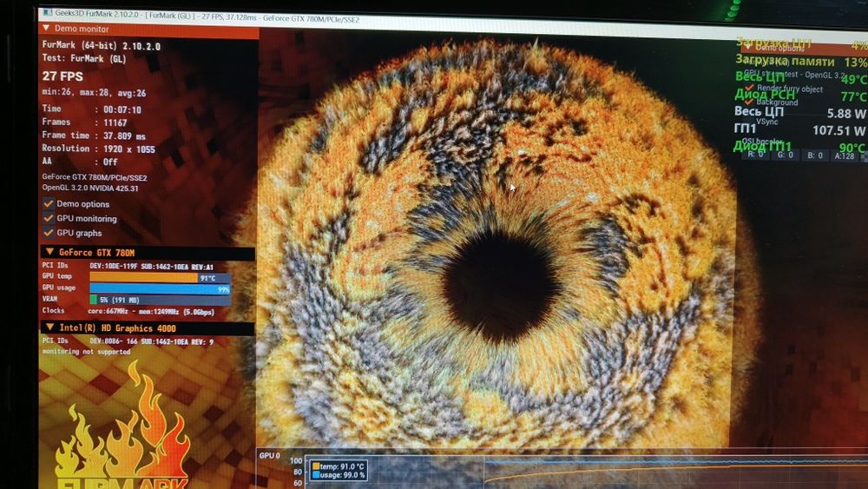Toggle the GPU monitoring checkbox
The width and height of the screenshot is (868, 489).
click(x=49, y=218)
